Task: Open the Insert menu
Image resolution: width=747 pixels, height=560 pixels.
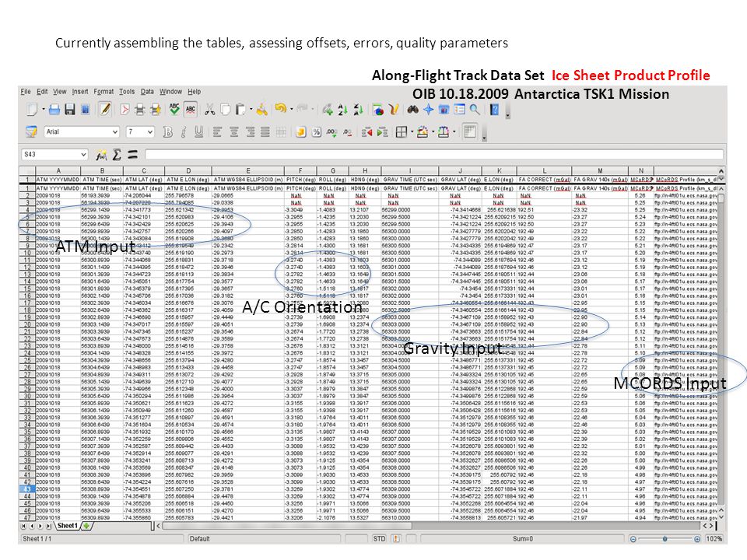Action: pos(80,92)
